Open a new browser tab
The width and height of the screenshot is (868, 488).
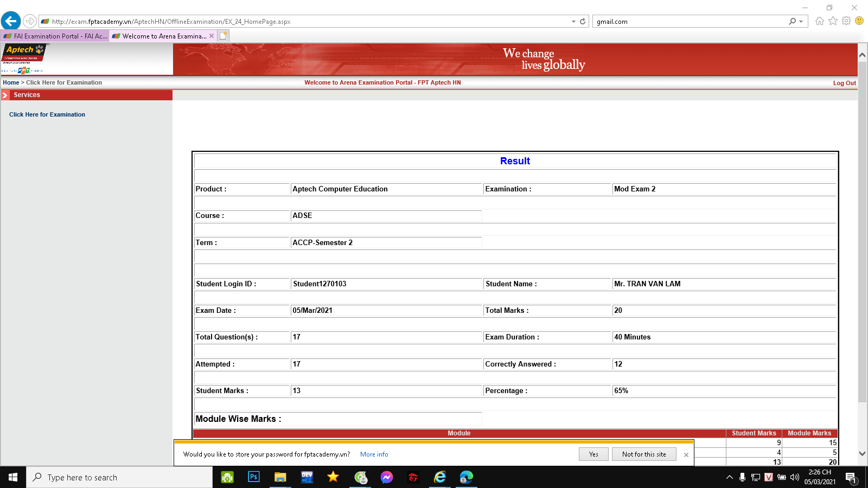click(224, 36)
